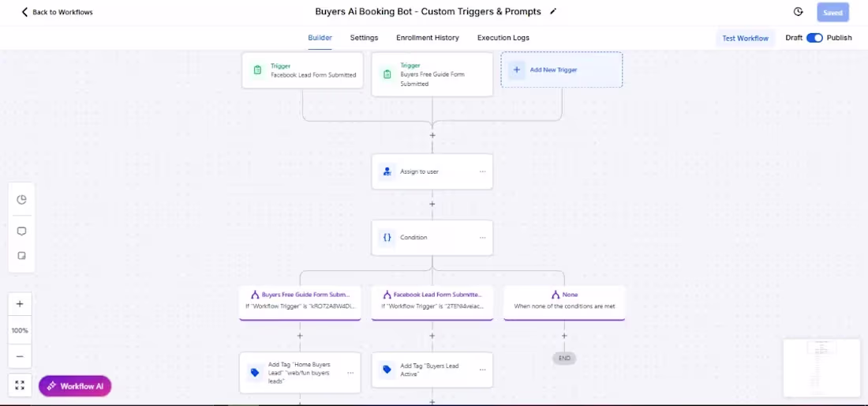Select the Facebook Lead Form Submitted branch
The height and width of the screenshot is (406, 868).
point(432,303)
